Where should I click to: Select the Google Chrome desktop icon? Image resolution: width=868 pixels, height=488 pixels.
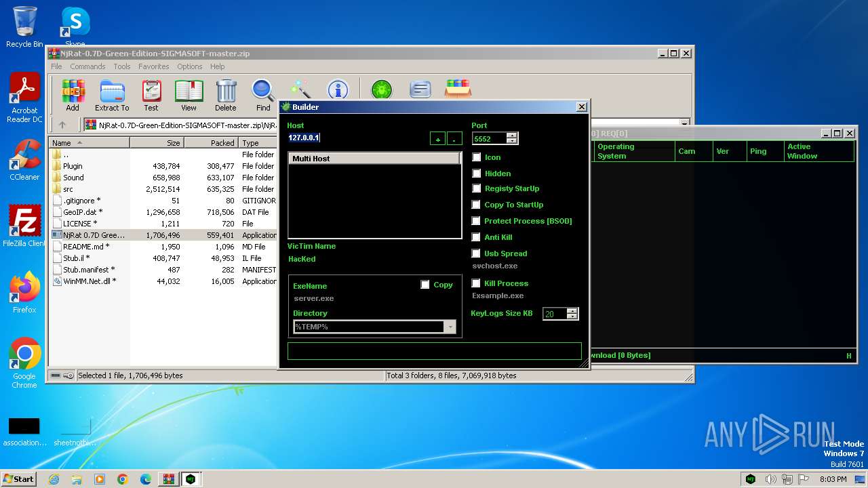point(24,363)
